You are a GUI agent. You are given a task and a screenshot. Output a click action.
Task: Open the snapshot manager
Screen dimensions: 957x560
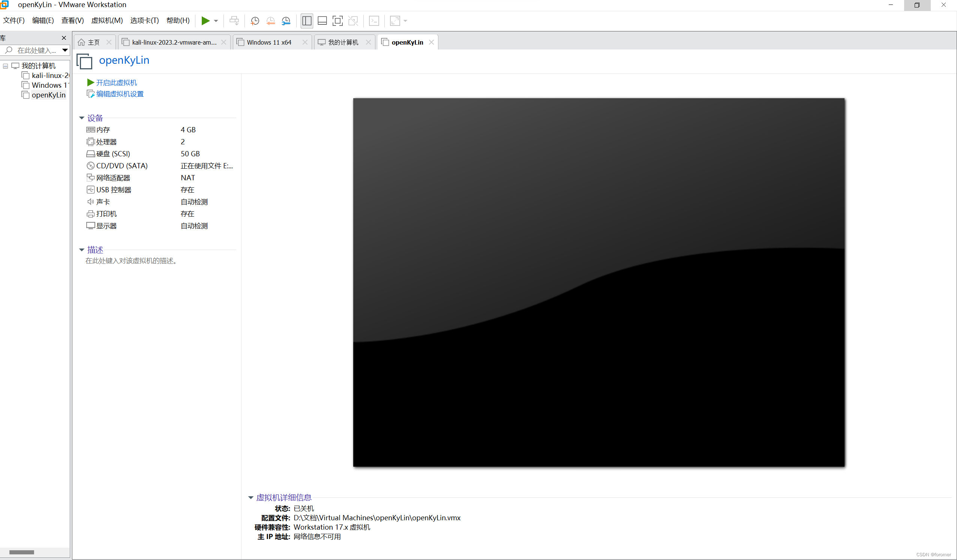(286, 21)
